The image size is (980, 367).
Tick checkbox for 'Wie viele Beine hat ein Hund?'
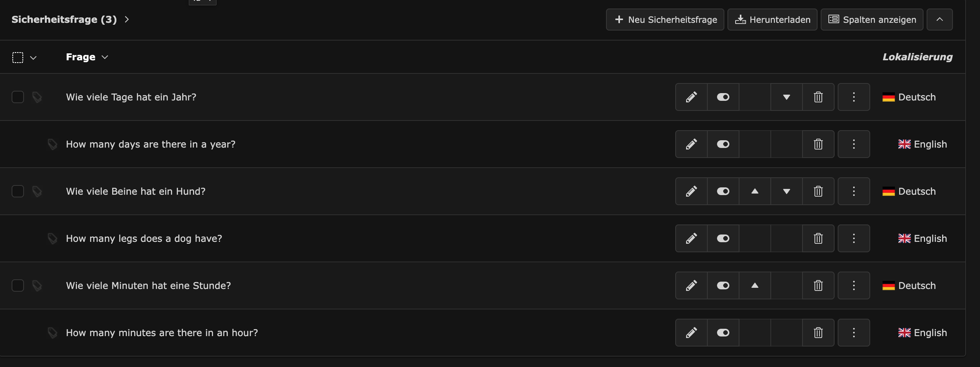coord(18,191)
